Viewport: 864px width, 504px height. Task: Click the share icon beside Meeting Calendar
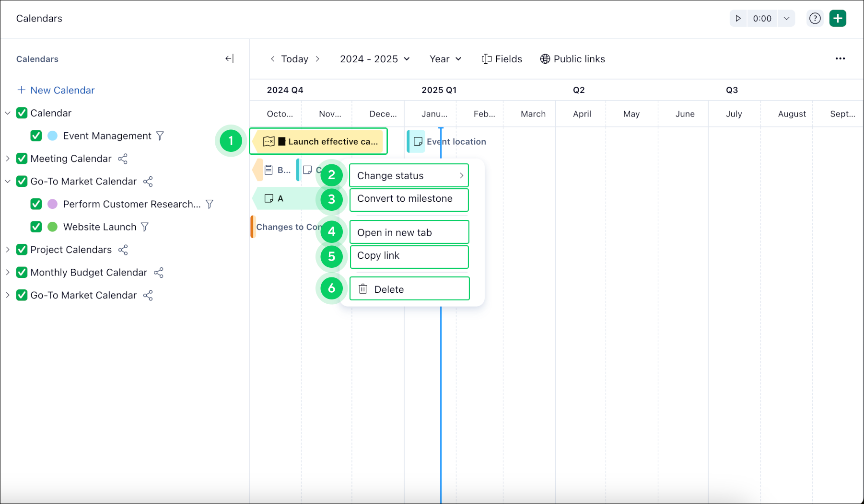(123, 158)
